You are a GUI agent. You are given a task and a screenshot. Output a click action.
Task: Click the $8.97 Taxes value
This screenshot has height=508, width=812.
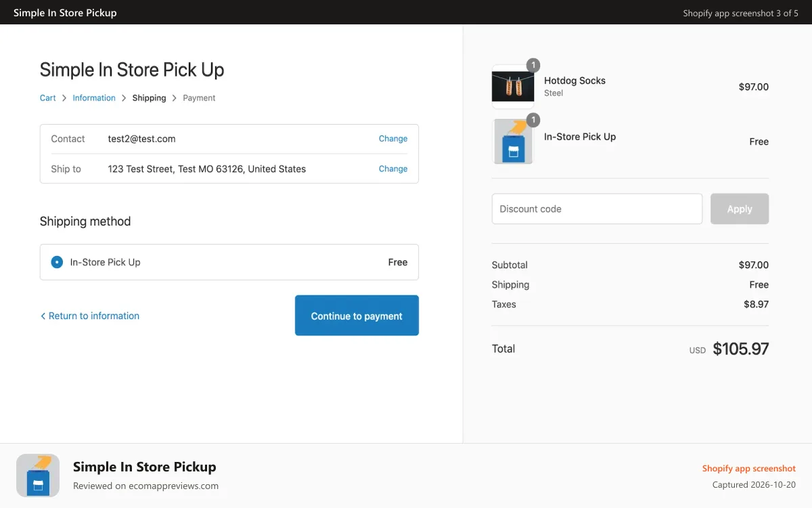click(757, 304)
